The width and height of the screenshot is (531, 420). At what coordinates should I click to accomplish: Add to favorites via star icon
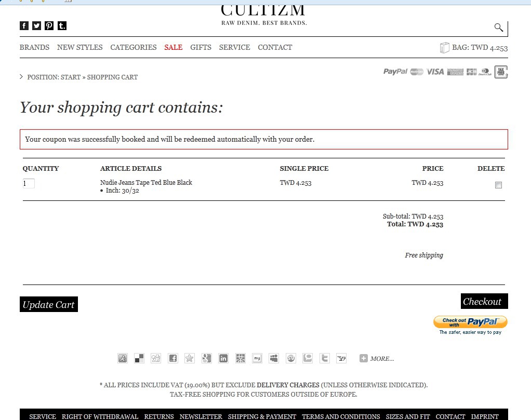pyautogui.click(x=190, y=358)
